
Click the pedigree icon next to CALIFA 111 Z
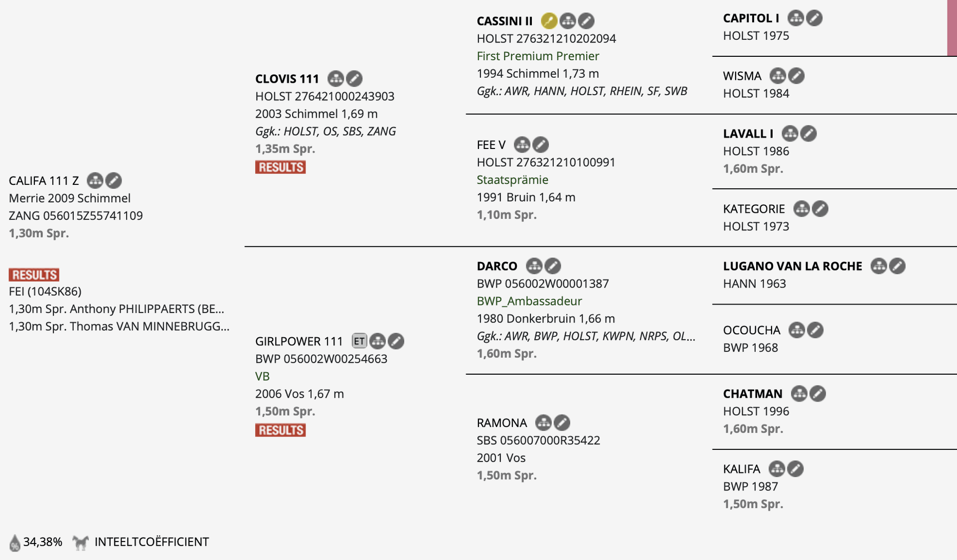coord(95,180)
